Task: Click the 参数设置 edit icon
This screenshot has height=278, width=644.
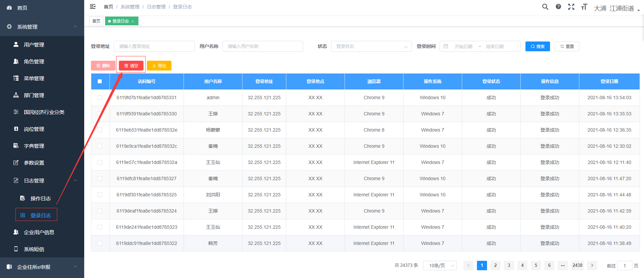Action: pyautogui.click(x=16, y=162)
